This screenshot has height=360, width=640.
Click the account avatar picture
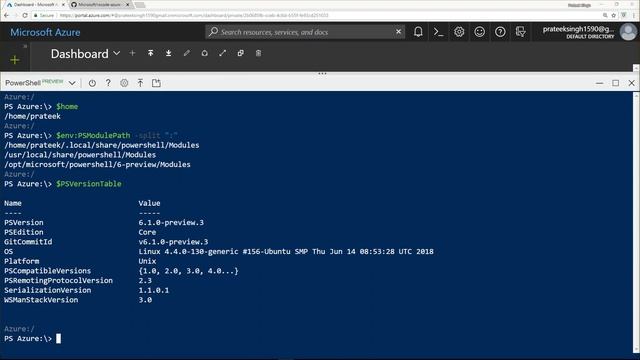point(628,32)
